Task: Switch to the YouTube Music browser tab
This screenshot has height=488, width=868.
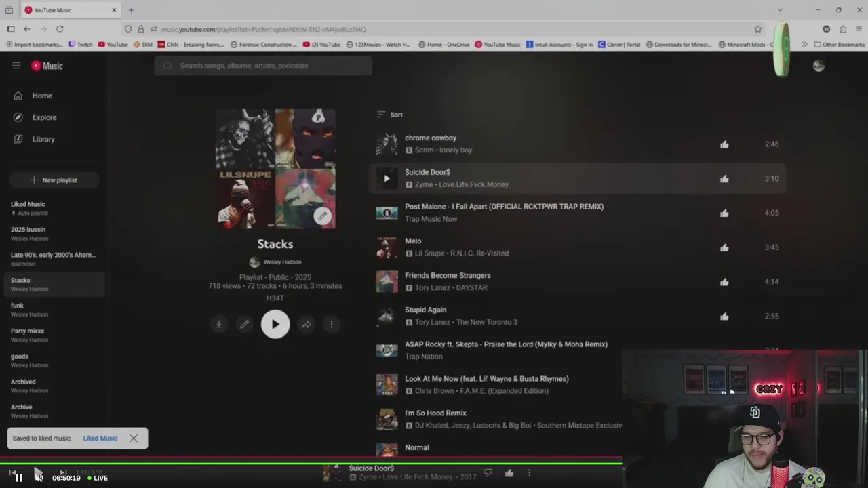Action: [71, 10]
